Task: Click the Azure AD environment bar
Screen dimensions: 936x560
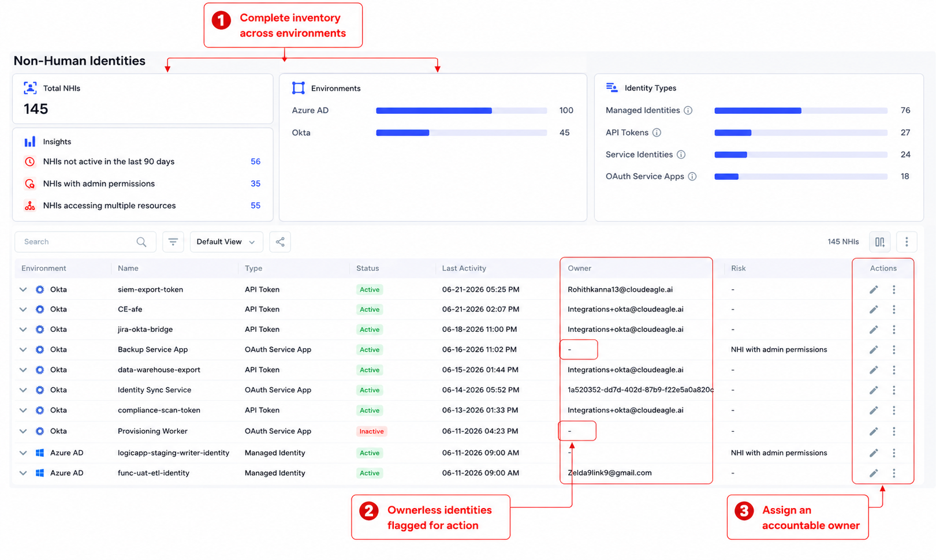Action: [461, 110]
